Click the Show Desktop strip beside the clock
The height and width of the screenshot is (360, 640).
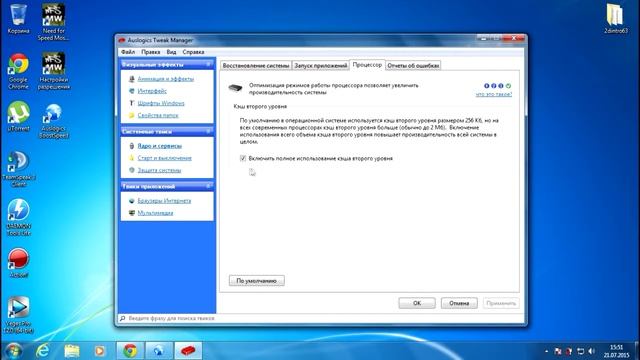coord(637,351)
